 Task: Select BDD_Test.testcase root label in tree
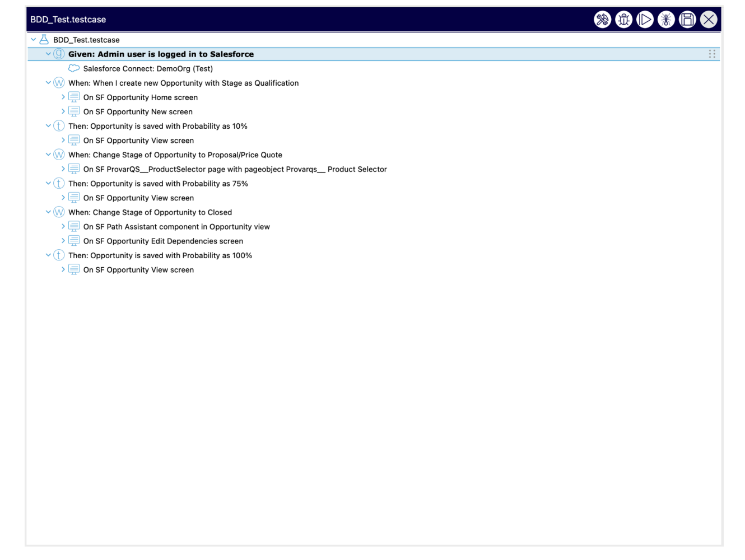[x=86, y=40]
